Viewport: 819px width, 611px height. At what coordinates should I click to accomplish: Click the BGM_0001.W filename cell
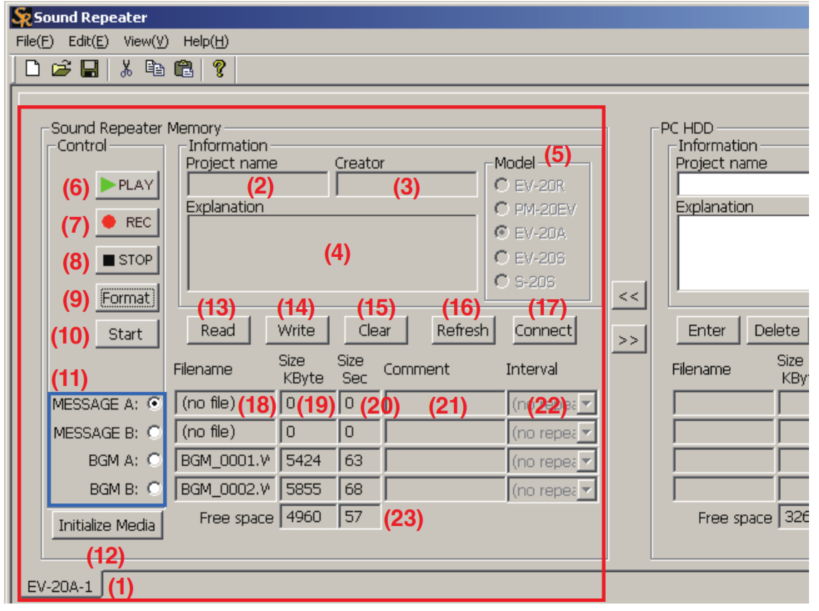(225, 461)
